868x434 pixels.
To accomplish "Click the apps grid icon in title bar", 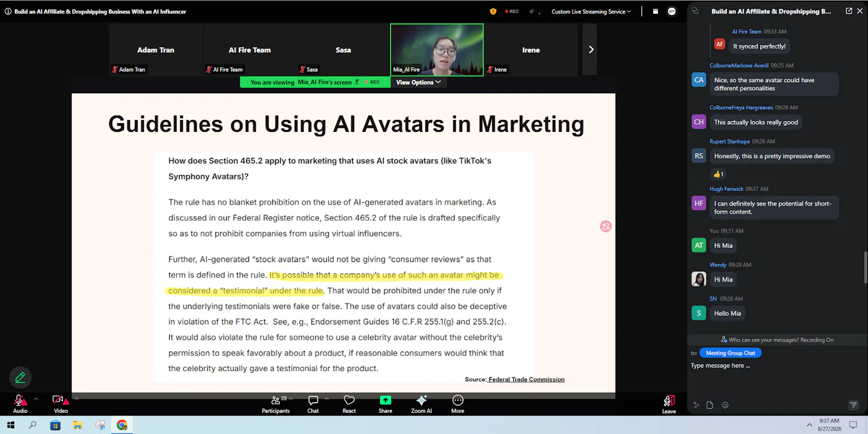I will pos(655,11).
